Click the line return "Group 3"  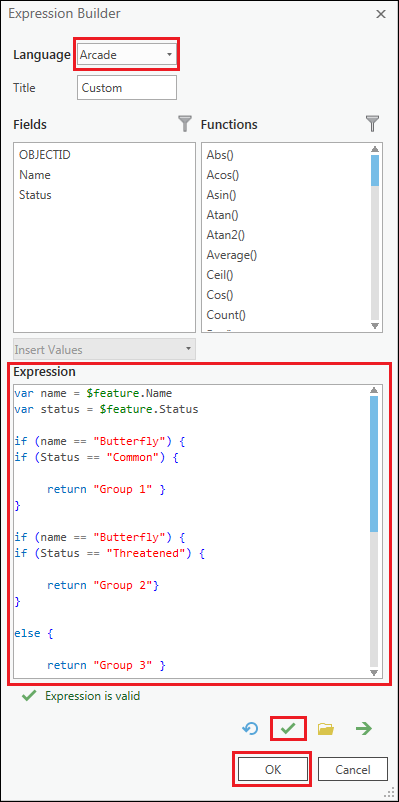(x=106, y=665)
